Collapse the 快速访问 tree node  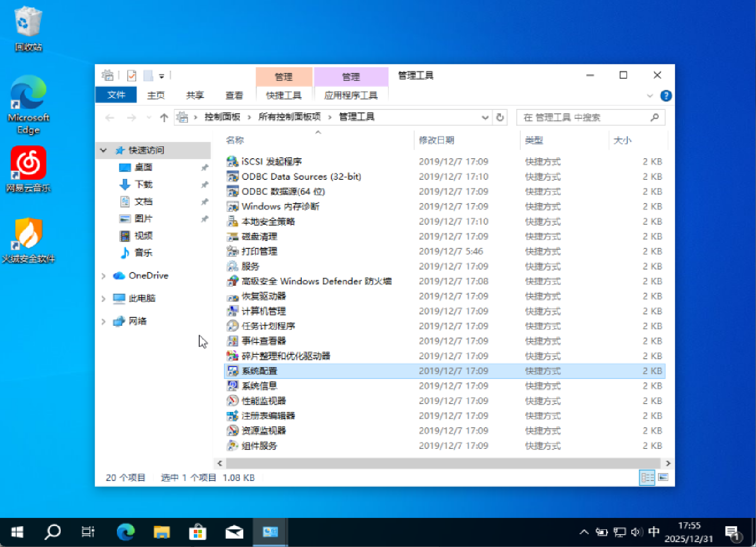click(104, 150)
